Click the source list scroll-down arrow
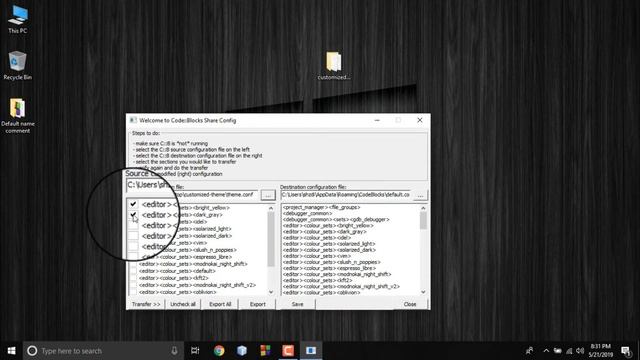The width and height of the screenshot is (640, 360). pyautogui.click(x=271, y=292)
